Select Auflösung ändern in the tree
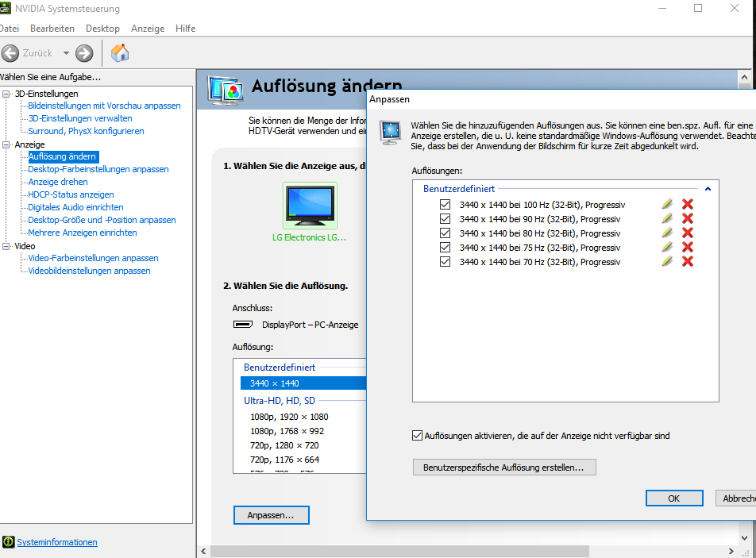The width and height of the screenshot is (756, 558). point(63,156)
